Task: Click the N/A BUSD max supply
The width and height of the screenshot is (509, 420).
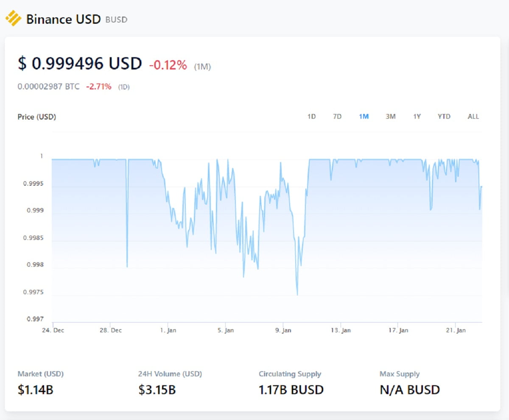Action: 409,389
